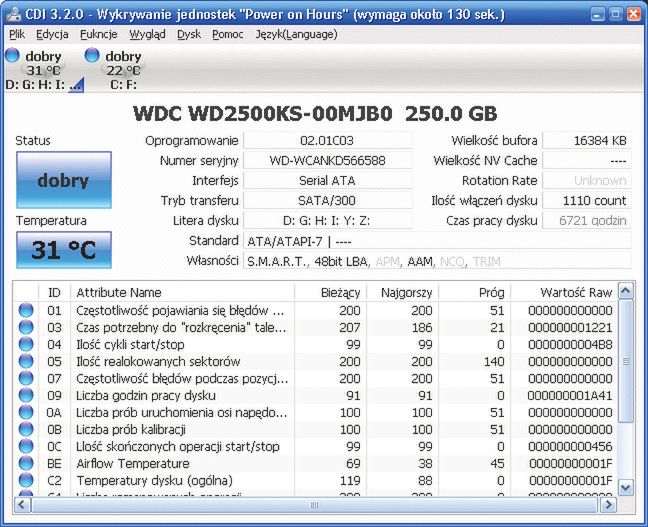The width and height of the screenshot is (648, 527).
Task: Select row Liczba prób kalibracji
Action: 315,429
